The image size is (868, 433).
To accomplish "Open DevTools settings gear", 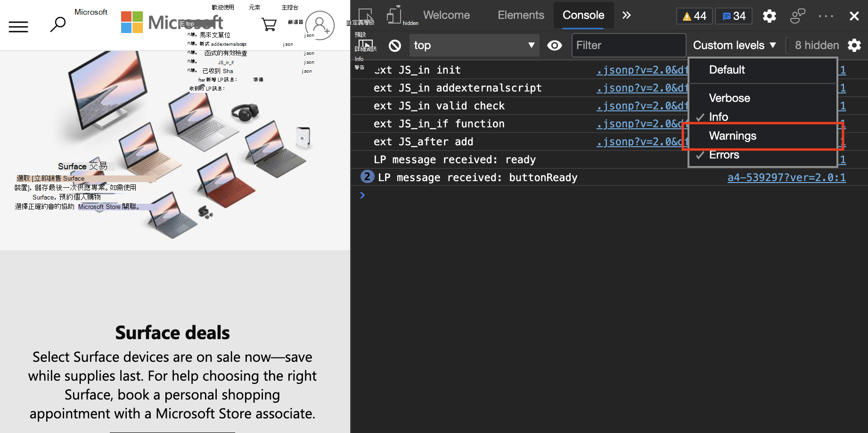I will (770, 16).
